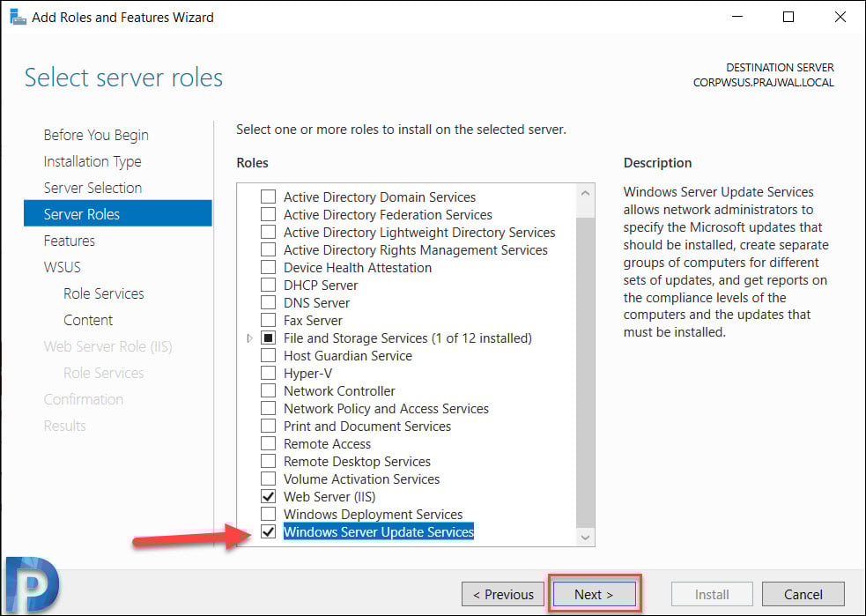Viewport: 866px width, 616px height.
Task: Tick Remote Desktop Services checkbox
Action: tap(269, 461)
